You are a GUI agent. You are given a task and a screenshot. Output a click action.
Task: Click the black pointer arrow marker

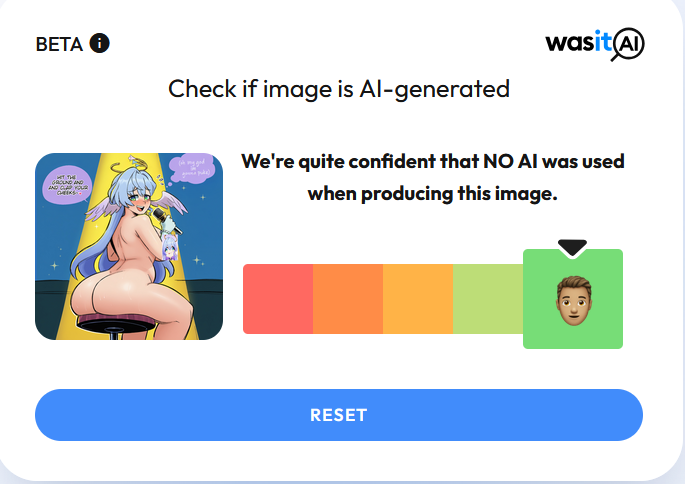tap(572, 248)
